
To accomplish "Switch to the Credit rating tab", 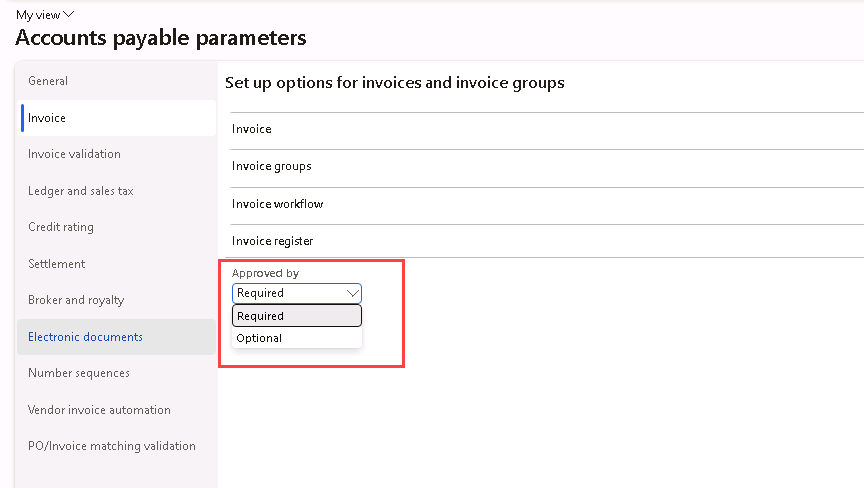I will pyautogui.click(x=60, y=227).
